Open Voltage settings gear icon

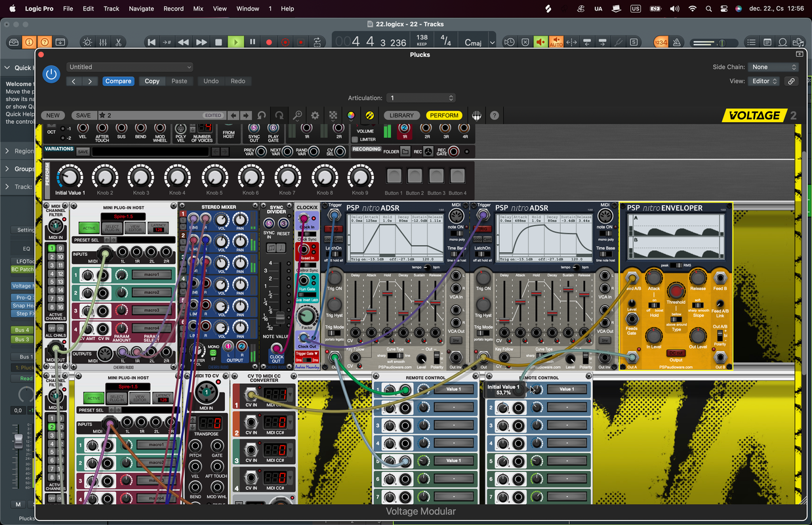point(315,115)
